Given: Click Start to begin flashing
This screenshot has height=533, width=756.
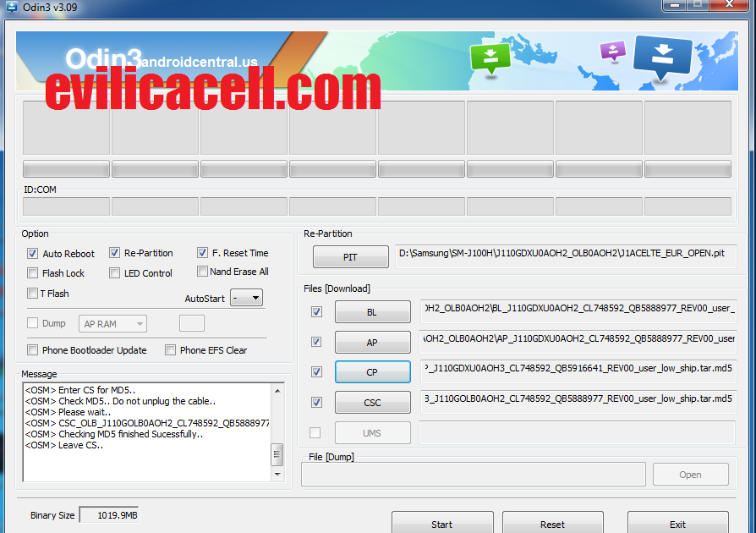Looking at the screenshot, I should click(442, 523).
